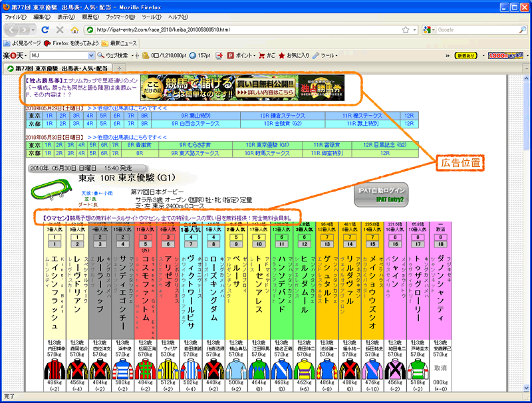Click the Rakuten toolbar logo

pos(14,55)
